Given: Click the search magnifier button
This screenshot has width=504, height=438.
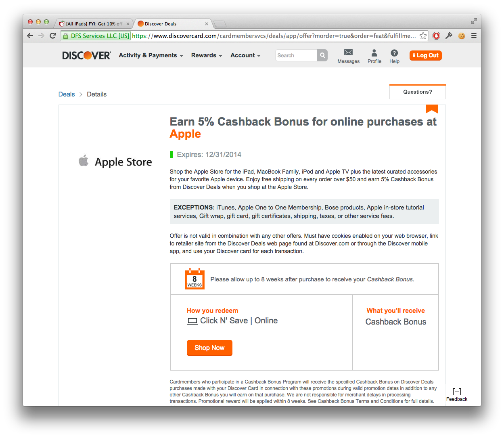Looking at the screenshot, I should [322, 55].
